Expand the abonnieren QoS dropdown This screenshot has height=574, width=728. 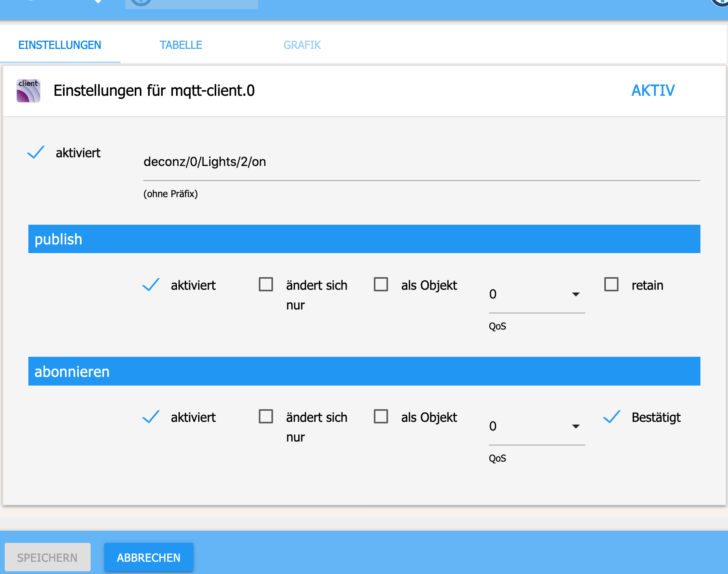[x=537, y=427]
